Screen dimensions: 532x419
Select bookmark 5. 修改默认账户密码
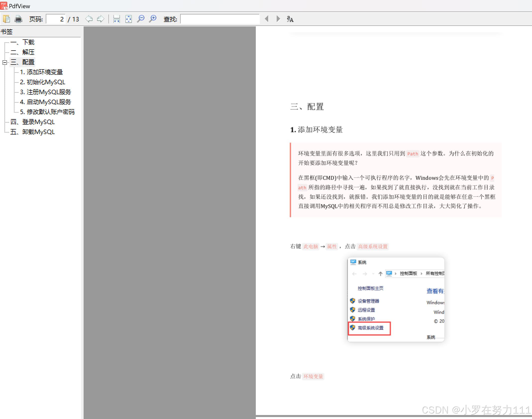click(47, 112)
